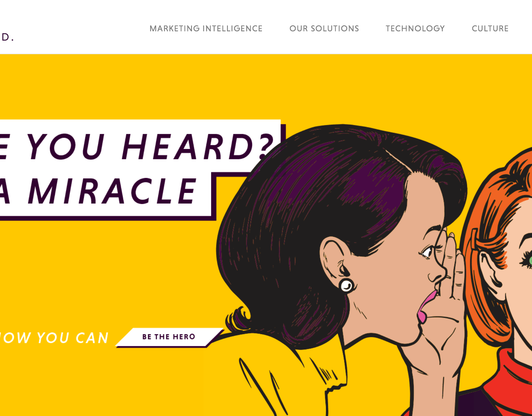This screenshot has height=416, width=532.
Task: Click the red-haired woman's orange hair
Action: pos(494,211)
